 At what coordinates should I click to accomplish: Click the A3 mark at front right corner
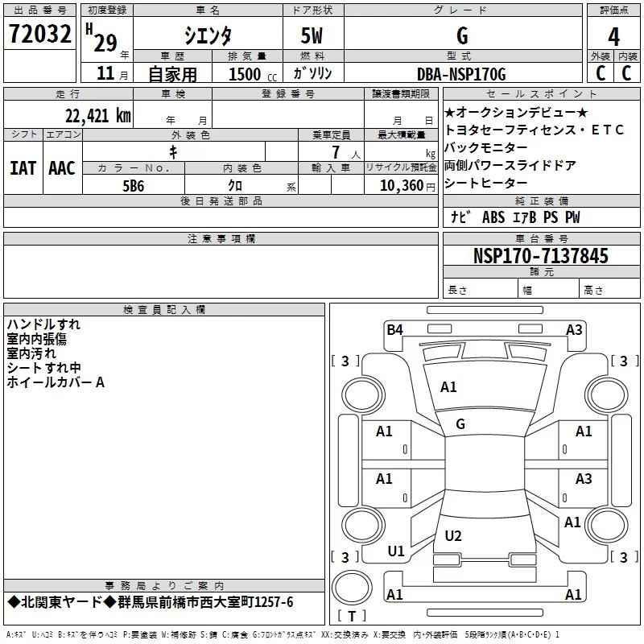pyautogui.click(x=574, y=330)
